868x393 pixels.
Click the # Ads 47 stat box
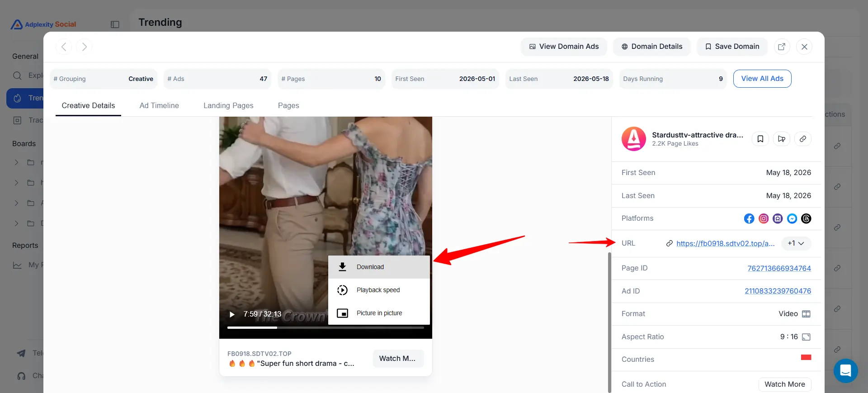pyautogui.click(x=217, y=79)
